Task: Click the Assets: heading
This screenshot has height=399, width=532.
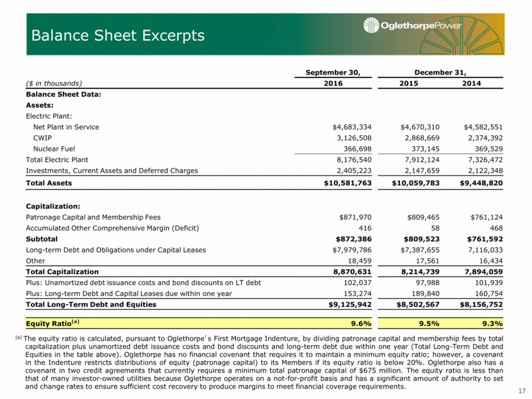Action: point(40,105)
